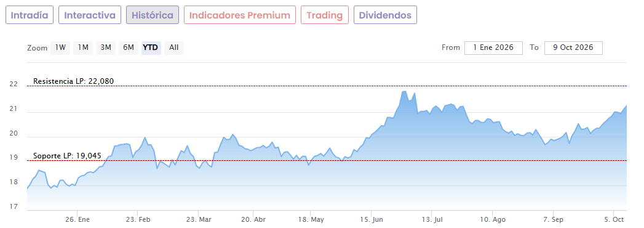Screen dimensions: 644x228
Task: Click the Resistencia LP: 22,080 label
Action: pyautogui.click(x=74, y=81)
